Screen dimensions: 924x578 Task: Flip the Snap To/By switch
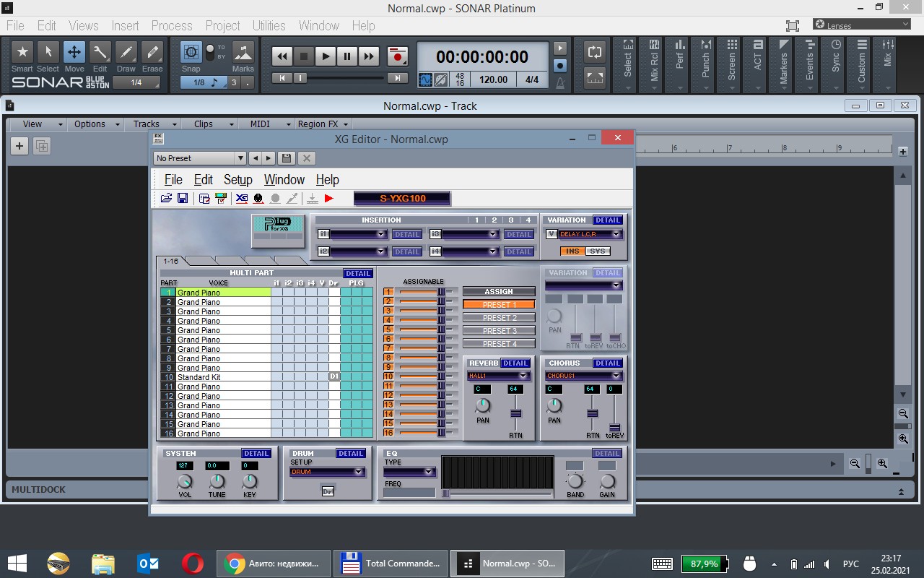[210, 52]
